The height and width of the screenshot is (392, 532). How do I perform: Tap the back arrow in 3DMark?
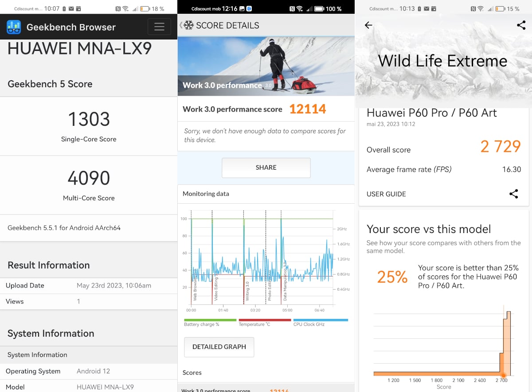click(x=368, y=25)
